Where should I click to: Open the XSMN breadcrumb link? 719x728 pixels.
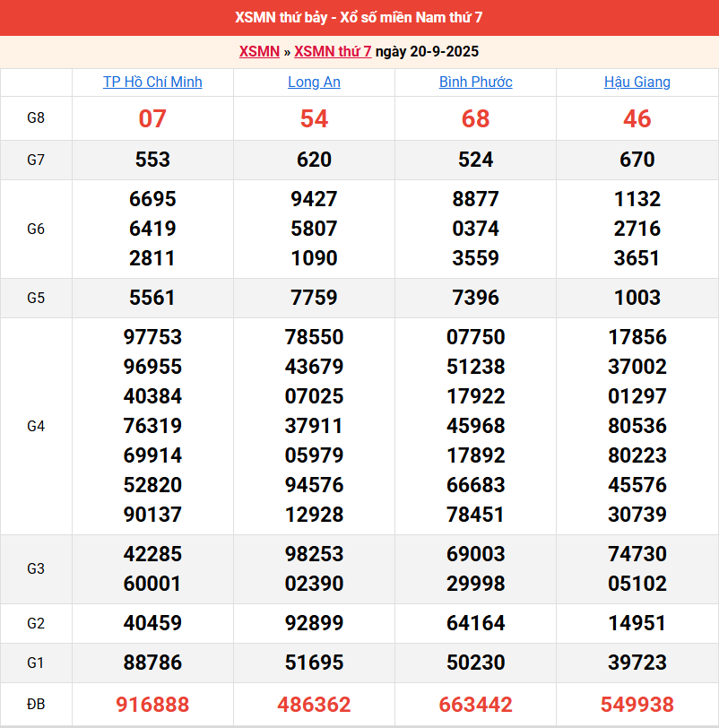[x=259, y=51]
